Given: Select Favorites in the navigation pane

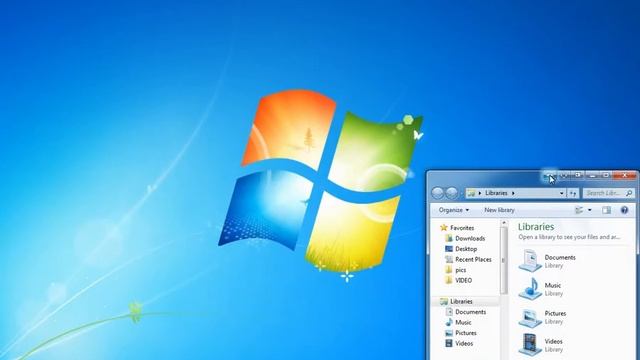Looking at the screenshot, I should 457,228.
